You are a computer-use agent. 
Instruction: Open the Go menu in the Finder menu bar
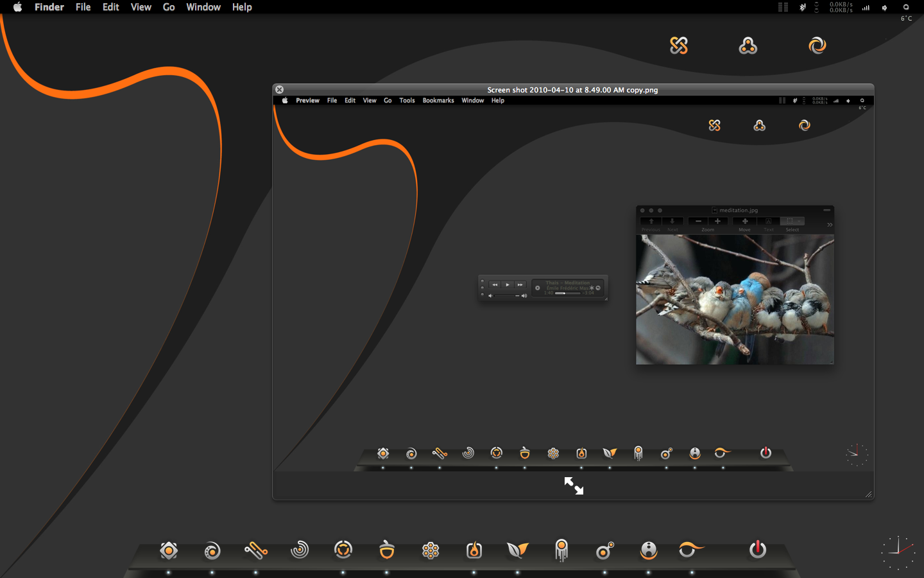point(169,7)
